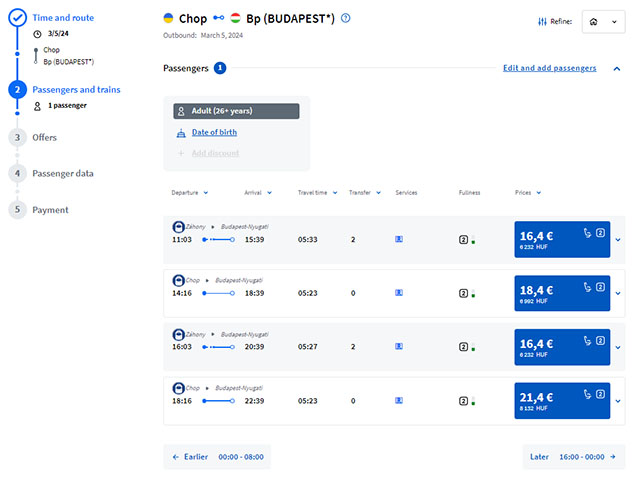This screenshot has height=484, width=640.
Task: Show Later trains 16:00 - 00:00
Action: click(x=574, y=457)
